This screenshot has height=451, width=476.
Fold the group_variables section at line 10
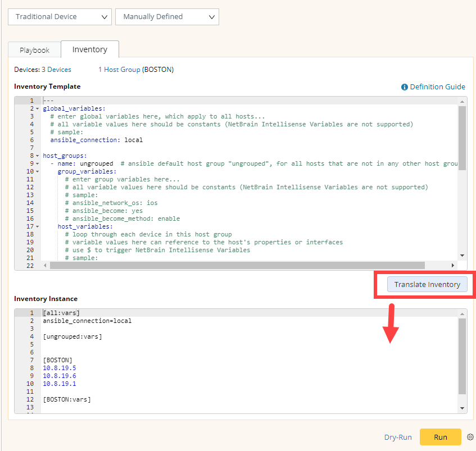(37, 171)
